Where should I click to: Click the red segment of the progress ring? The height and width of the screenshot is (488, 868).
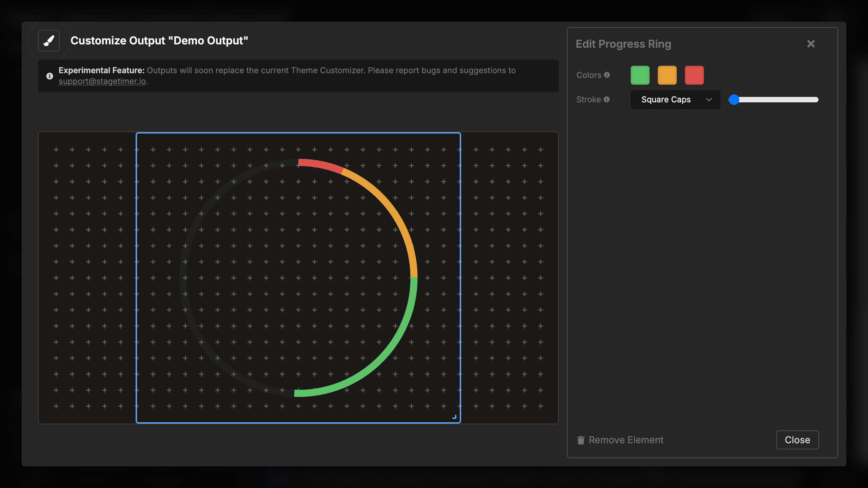pos(320,165)
